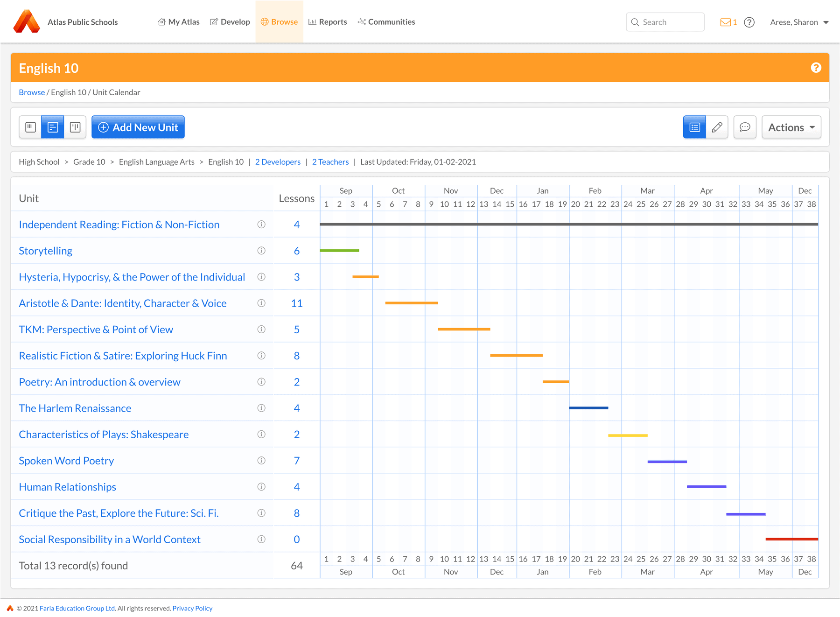Open the 2 Teachers link
The width and height of the screenshot is (840, 617).
coord(330,162)
